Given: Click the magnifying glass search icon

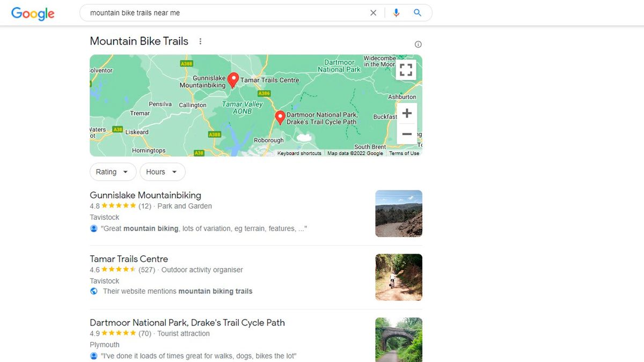Looking at the screenshot, I should (418, 12).
